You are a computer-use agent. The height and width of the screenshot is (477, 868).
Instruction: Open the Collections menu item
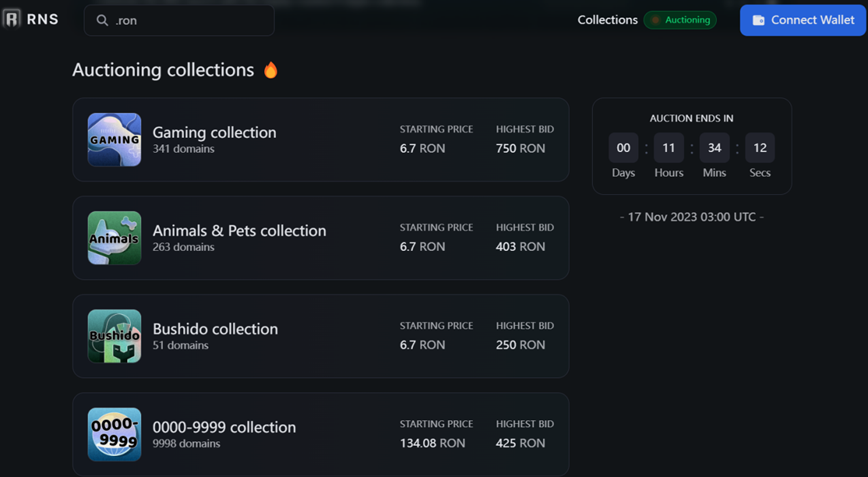click(x=607, y=20)
